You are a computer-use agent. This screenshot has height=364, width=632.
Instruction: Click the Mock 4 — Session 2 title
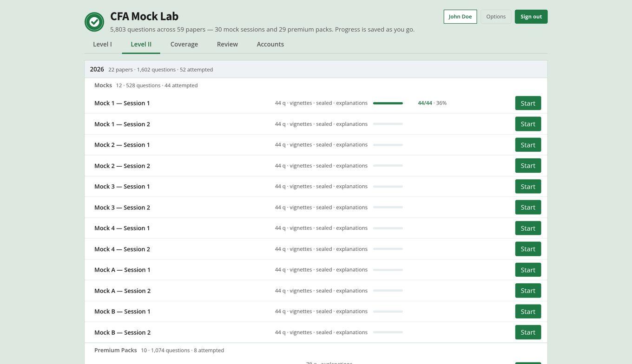[122, 249]
